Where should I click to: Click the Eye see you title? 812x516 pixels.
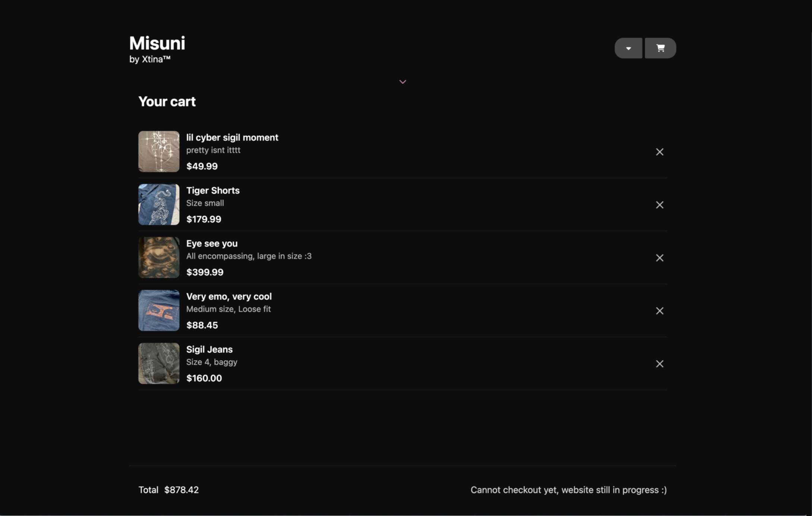point(212,243)
